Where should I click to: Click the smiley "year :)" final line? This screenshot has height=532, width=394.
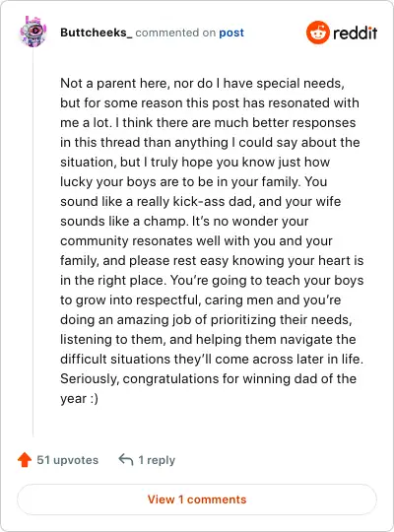coord(80,398)
